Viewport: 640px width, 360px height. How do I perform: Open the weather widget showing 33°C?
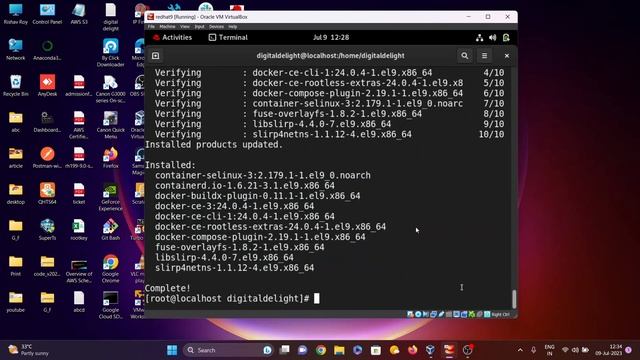[x=28, y=350]
